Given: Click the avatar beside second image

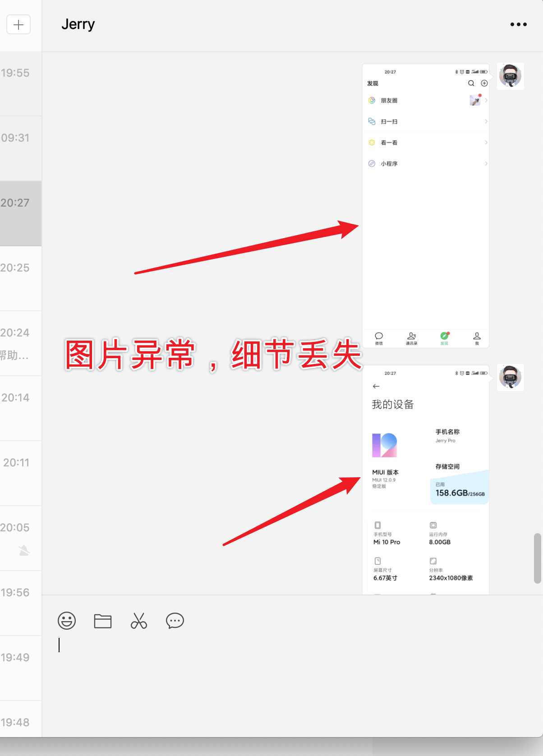Looking at the screenshot, I should [x=511, y=377].
